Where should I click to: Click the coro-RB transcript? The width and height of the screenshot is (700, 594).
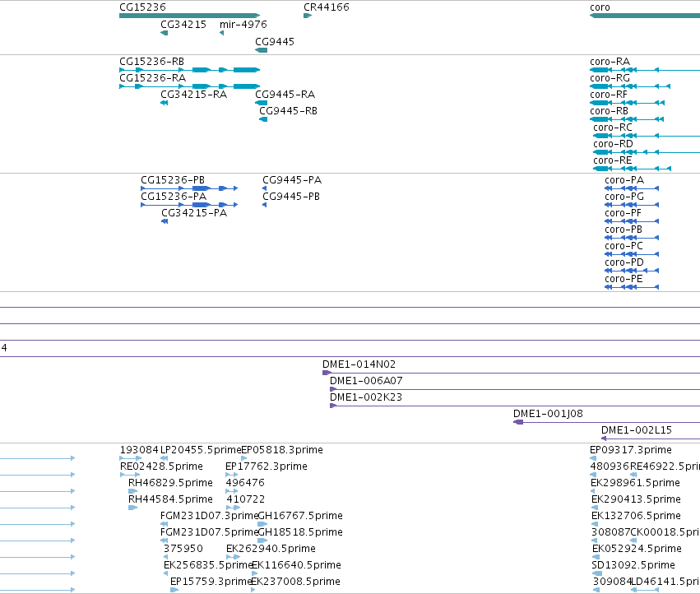[627, 119]
